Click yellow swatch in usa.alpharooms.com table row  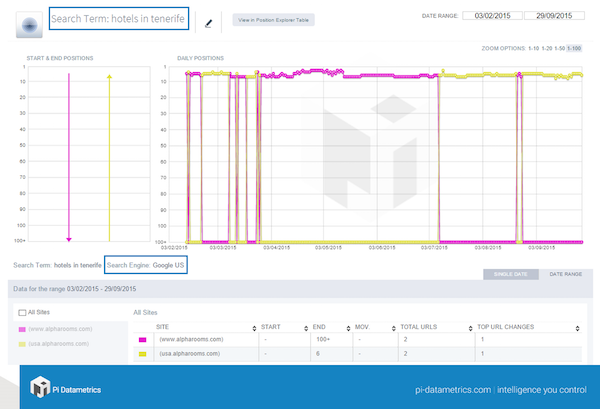142,354
